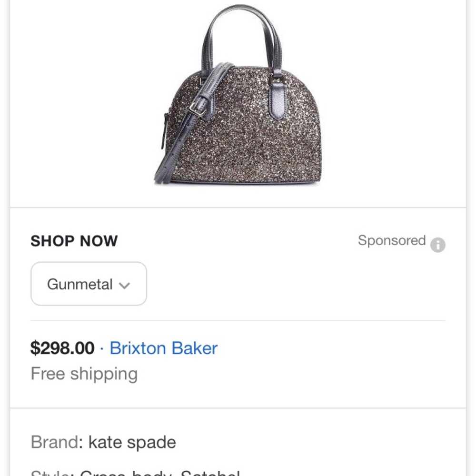Viewport: 476px width, 476px height.
Task: Click the kate spade brand value
Action: [132, 442]
